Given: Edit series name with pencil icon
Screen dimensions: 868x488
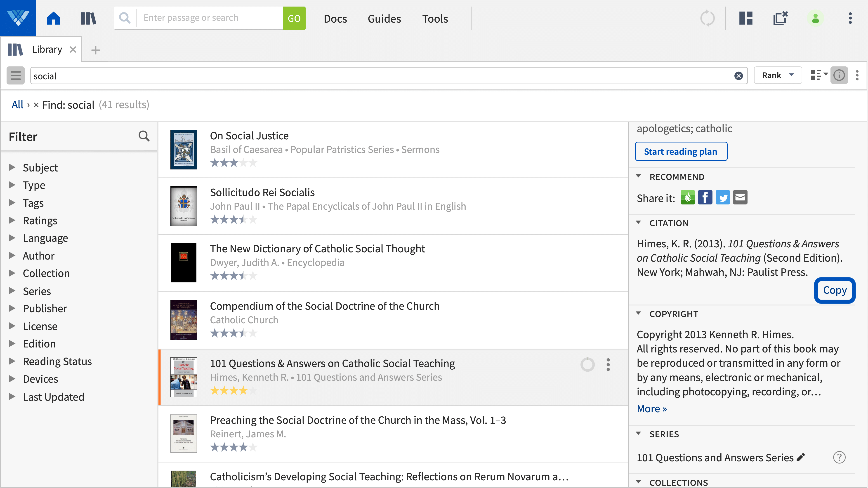Looking at the screenshot, I should click(x=801, y=457).
